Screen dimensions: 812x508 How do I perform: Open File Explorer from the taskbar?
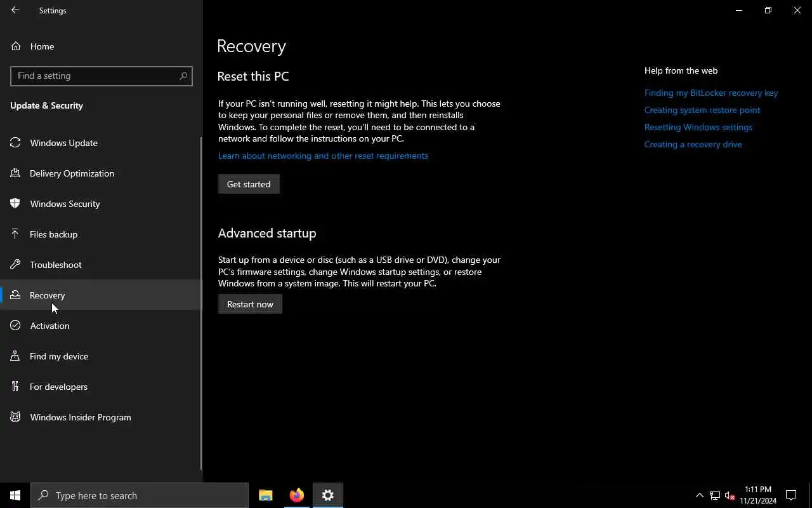(x=266, y=495)
